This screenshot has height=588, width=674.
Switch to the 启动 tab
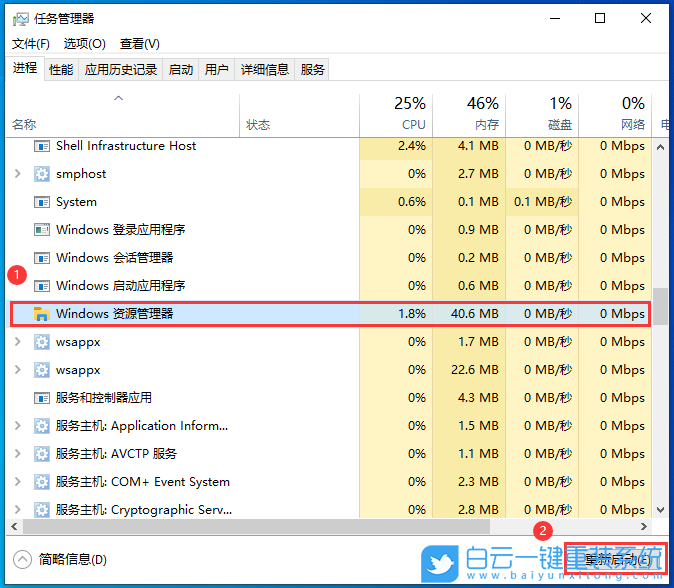[x=181, y=69]
